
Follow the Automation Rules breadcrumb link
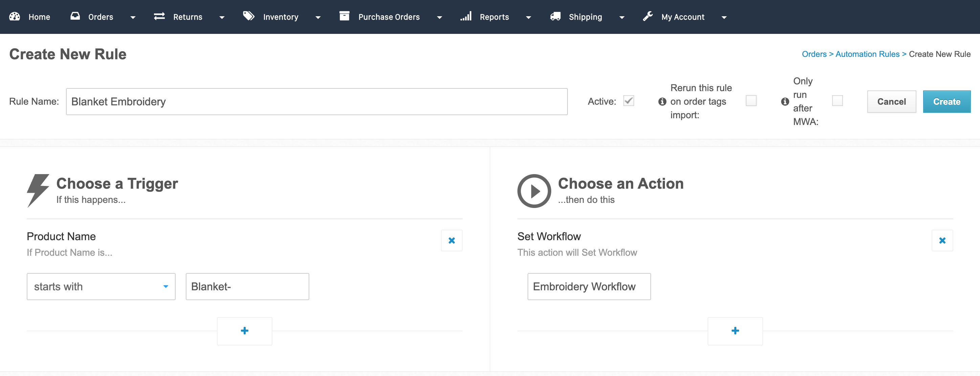click(867, 54)
